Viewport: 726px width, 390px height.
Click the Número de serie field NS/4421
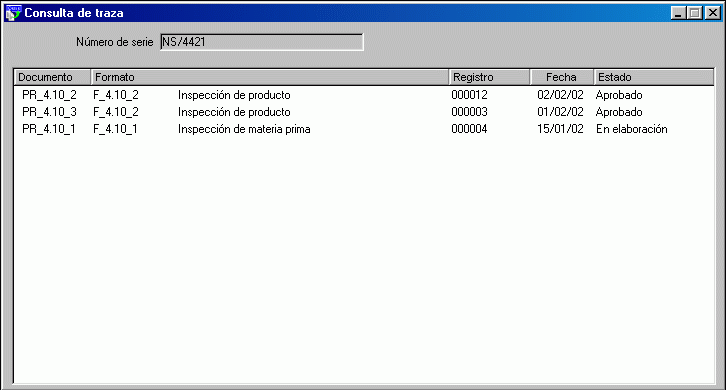coord(262,42)
